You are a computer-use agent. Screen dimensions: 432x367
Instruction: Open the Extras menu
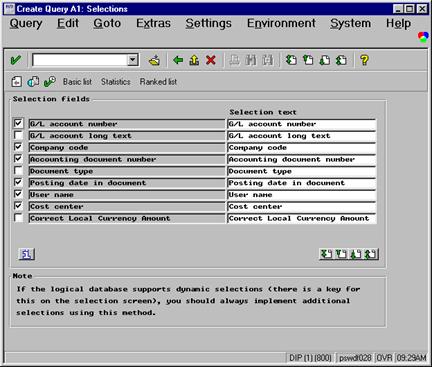[x=153, y=24]
